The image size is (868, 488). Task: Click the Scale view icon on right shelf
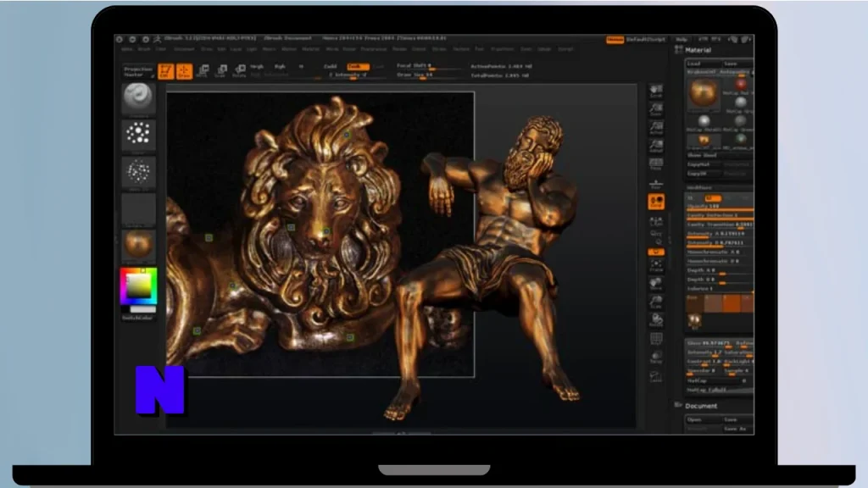coord(656,302)
